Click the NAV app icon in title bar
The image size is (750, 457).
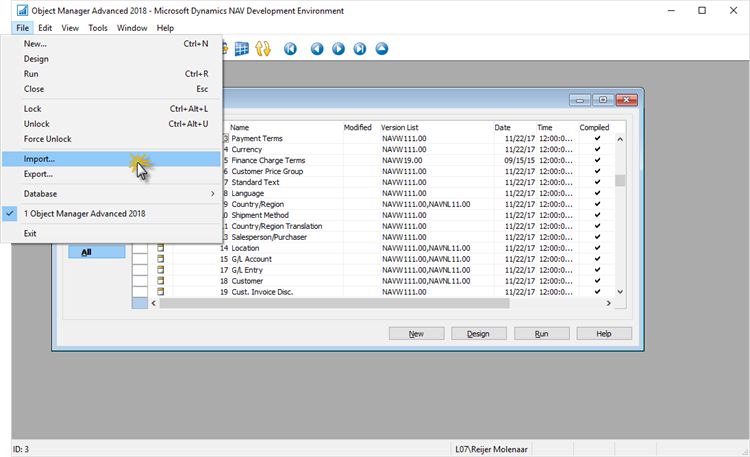click(22, 11)
